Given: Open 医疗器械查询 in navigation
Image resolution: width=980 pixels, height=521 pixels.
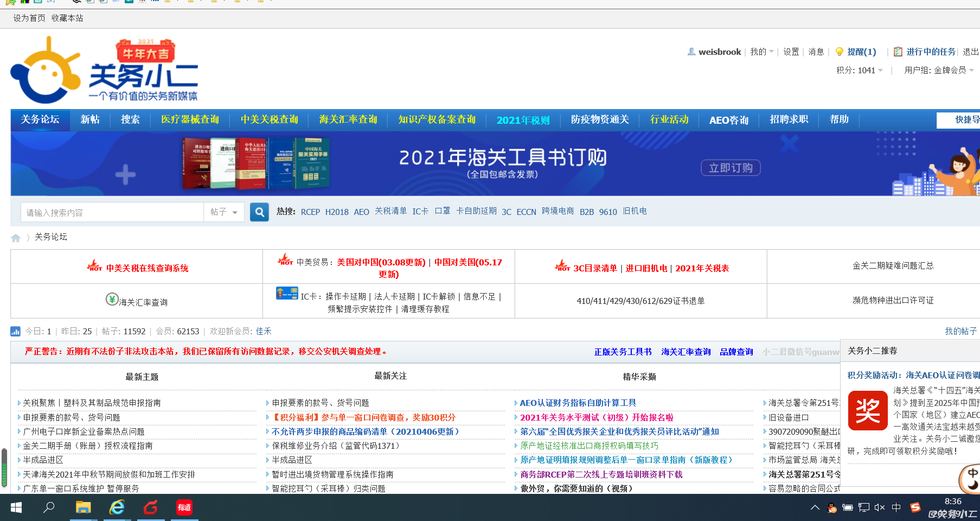Looking at the screenshot, I should (x=190, y=119).
